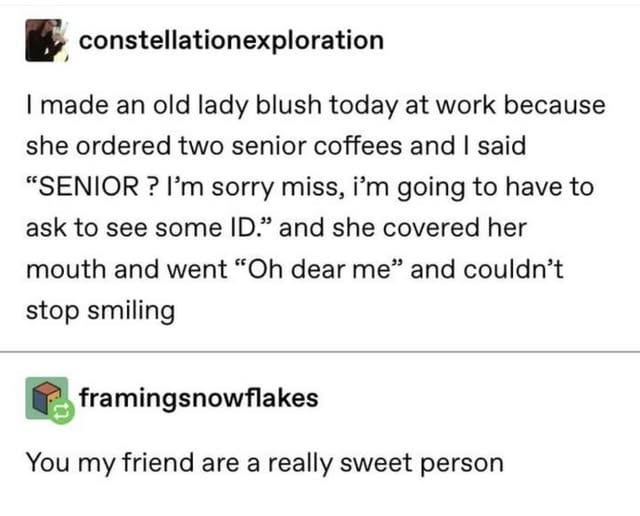Click the green reblog badge icon
The image size is (640, 516).
tap(62, 412)
